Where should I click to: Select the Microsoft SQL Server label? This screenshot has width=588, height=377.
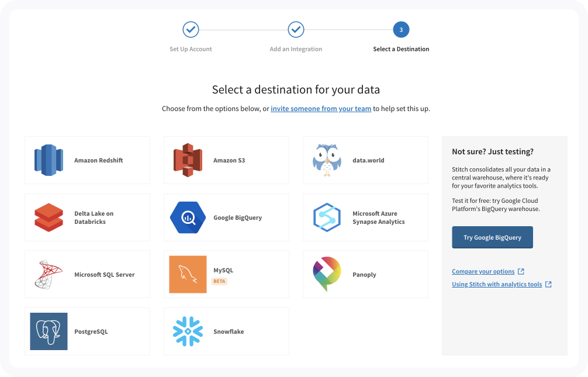(x=104, y=275)
